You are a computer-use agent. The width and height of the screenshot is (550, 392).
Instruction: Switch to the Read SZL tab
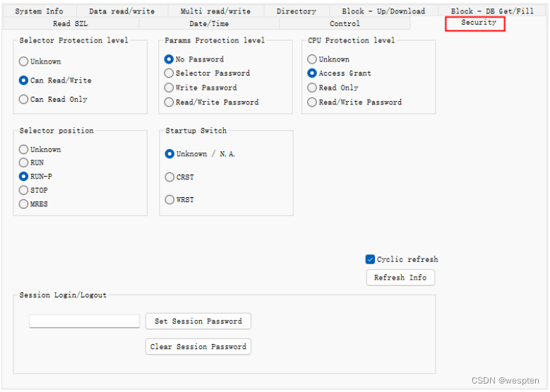point(71,23)
